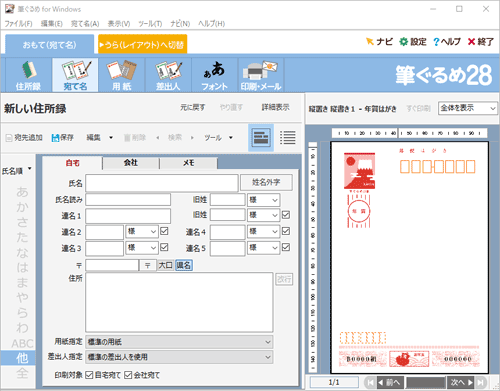
Task: Click the 次へ next page button
Action: click(x=460, y=382)
